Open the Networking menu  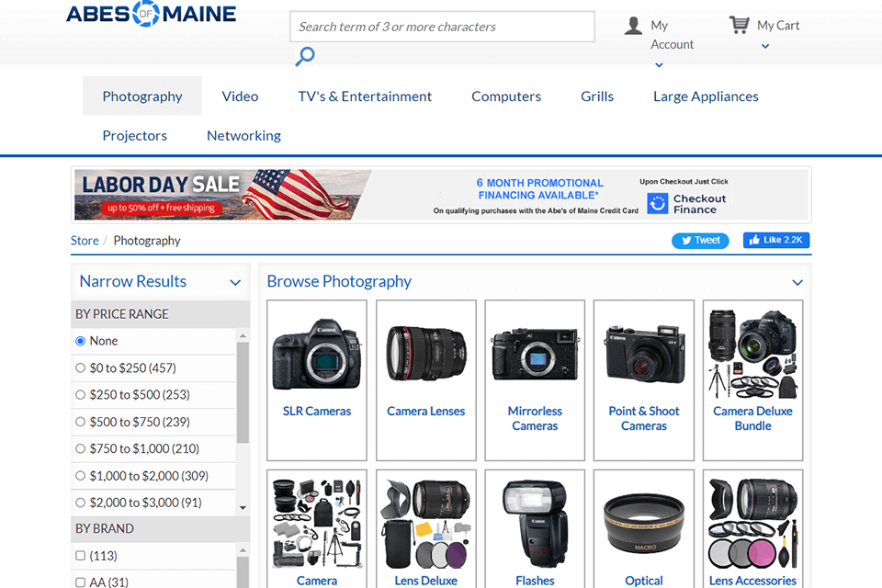pyautogui.click(x=244, y=136)
